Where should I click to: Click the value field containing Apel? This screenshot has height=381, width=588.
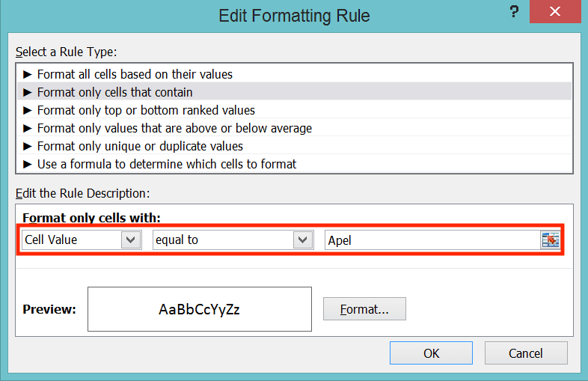[x=433, y=240]
